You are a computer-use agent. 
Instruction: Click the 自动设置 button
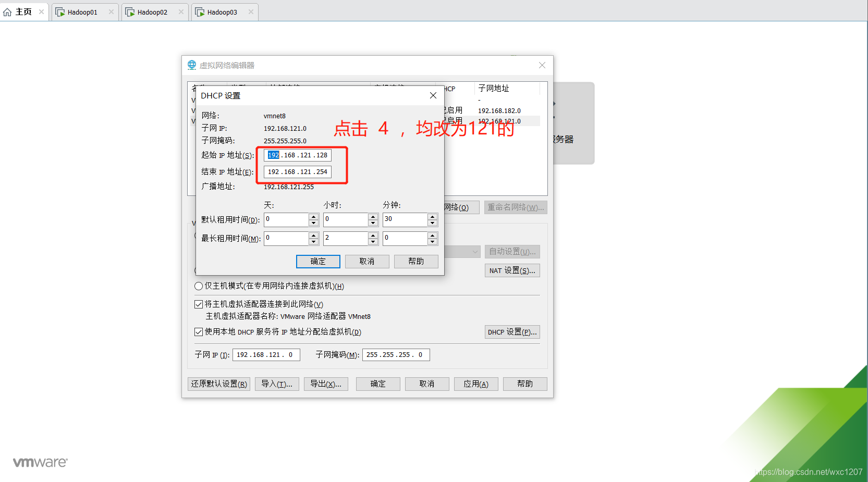point(512,252)
